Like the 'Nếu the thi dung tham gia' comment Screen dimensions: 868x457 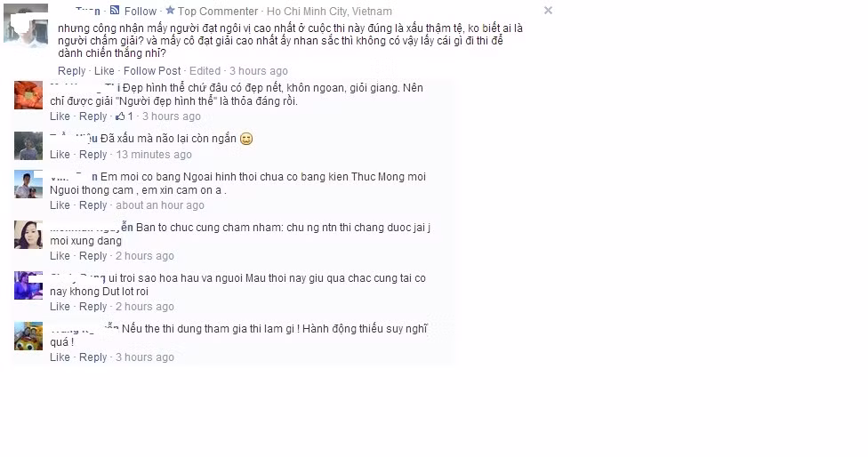tap(60, 357)
